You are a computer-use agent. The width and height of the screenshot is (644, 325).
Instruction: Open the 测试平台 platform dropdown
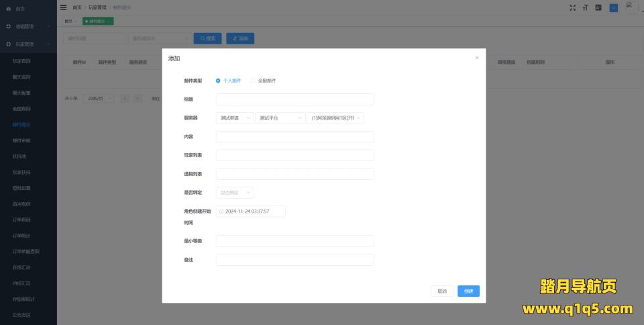tap(279, 118)
